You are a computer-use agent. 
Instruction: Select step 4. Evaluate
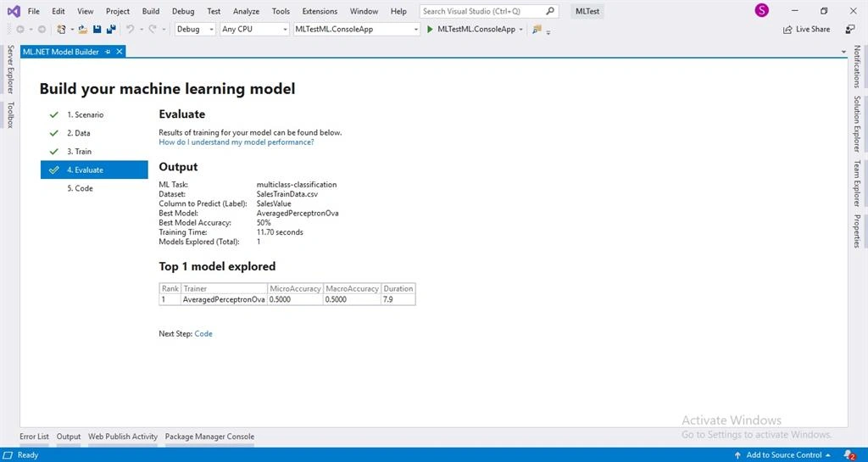click(x=94, y=170)
